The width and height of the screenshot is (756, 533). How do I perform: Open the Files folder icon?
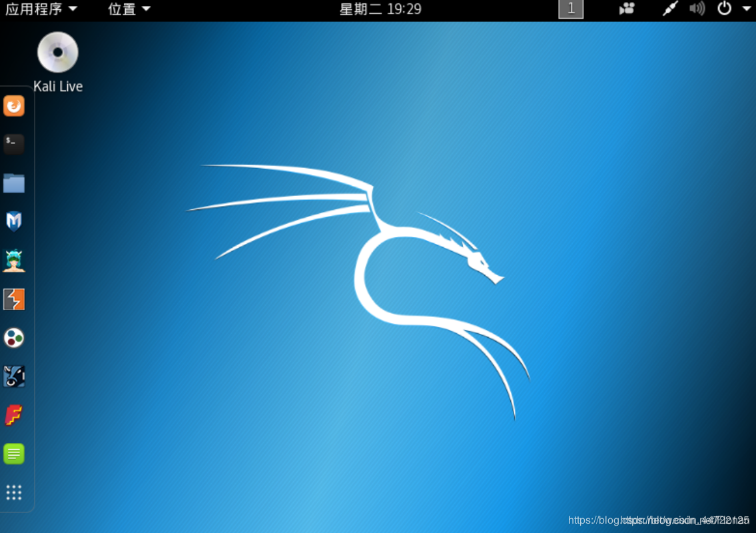14,183
